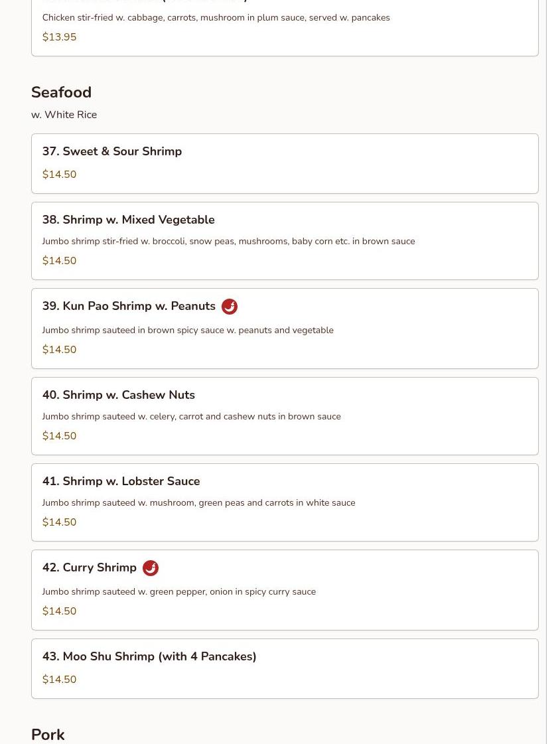Open 38. Shrimp w. Mixed Vegetable
The width and height of the screenshot is (560, 744).
pyautogui.click(x=128, y=220)
